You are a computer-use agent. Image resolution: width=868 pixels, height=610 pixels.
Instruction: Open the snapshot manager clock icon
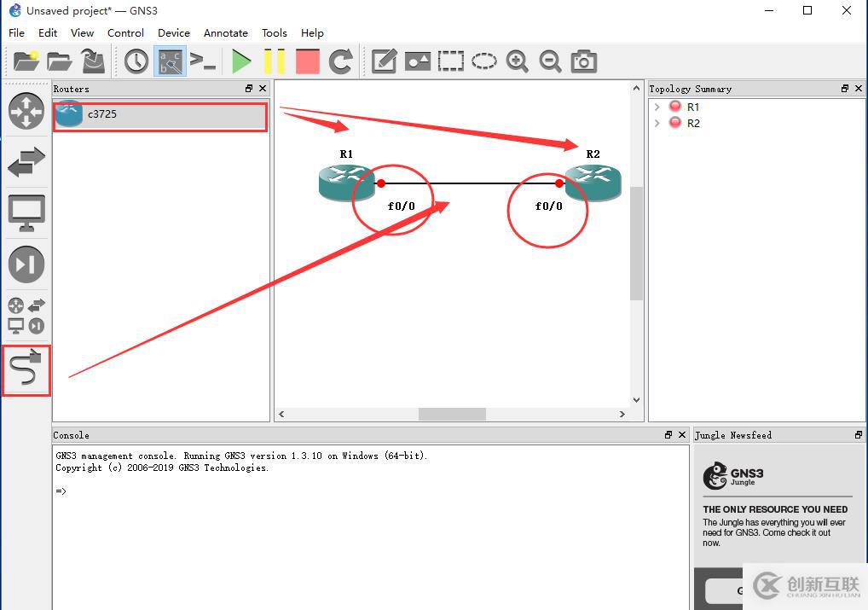(136, 61)
